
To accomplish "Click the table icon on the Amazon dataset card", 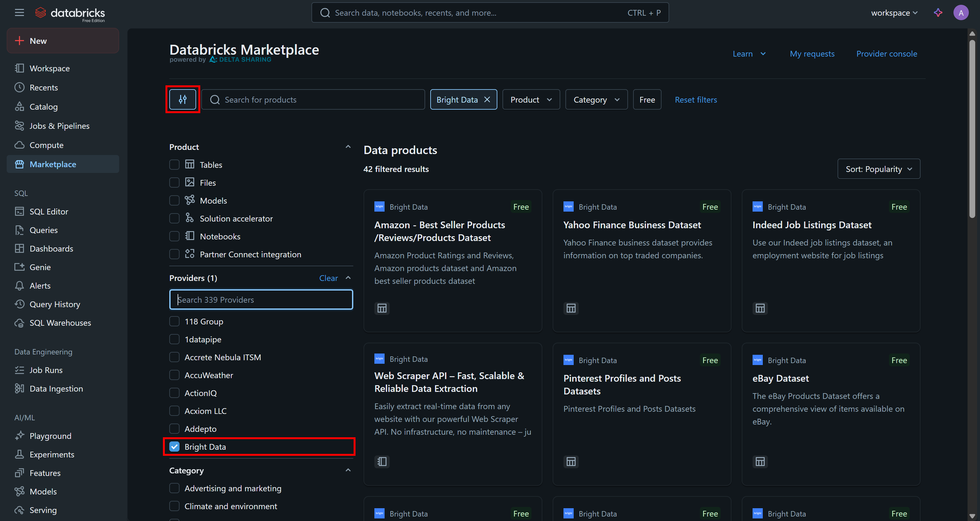I will point(382,308).
